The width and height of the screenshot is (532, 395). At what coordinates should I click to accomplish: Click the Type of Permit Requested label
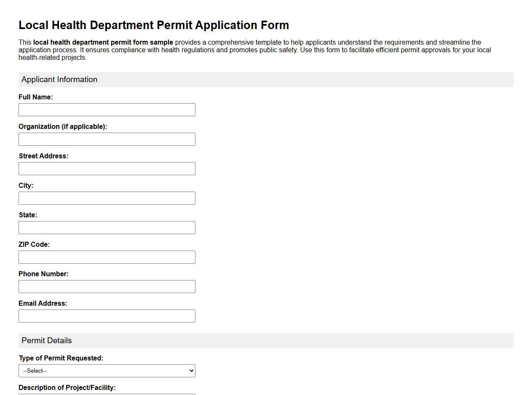click(61, 358)
